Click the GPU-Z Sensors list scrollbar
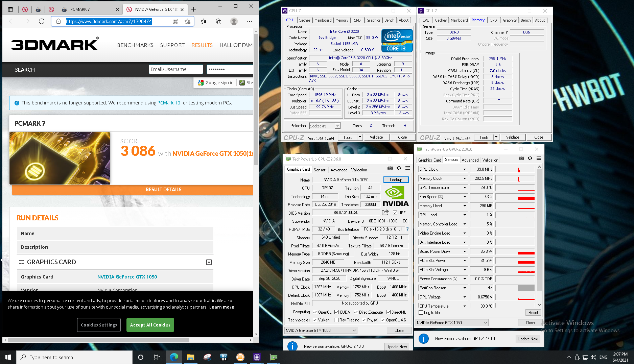The width and height of the screenshot is (634, 364). point(539,230)
